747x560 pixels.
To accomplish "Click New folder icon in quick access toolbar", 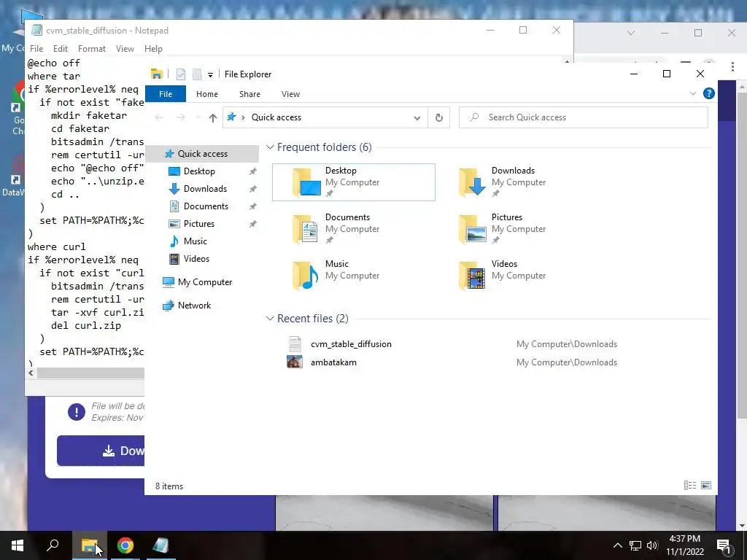I will (x=196, y=74).
